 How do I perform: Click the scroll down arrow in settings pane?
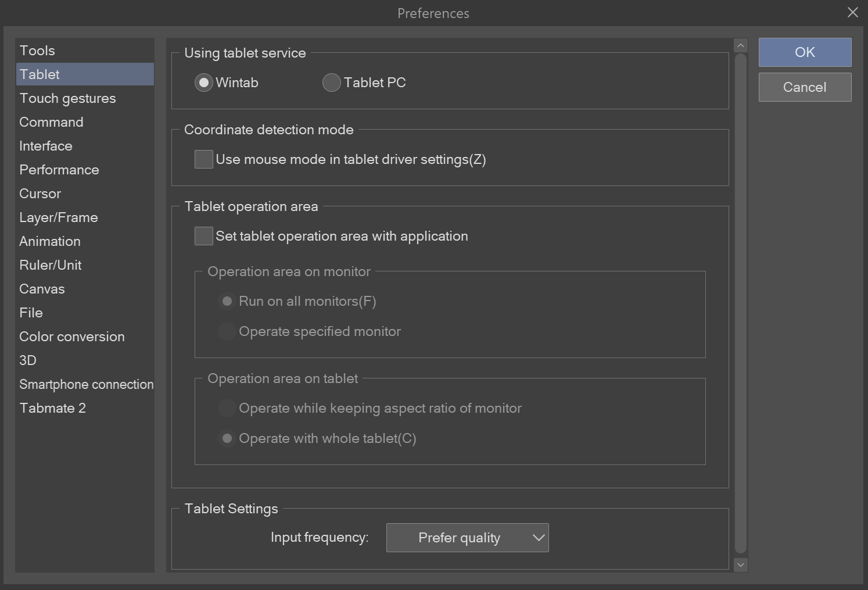click(741, 564)
